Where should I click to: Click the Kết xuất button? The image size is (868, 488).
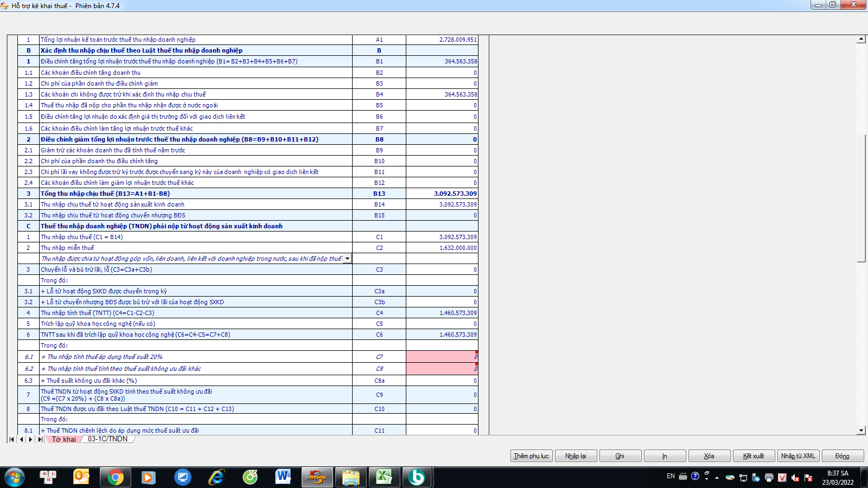(x=753, y=456)
